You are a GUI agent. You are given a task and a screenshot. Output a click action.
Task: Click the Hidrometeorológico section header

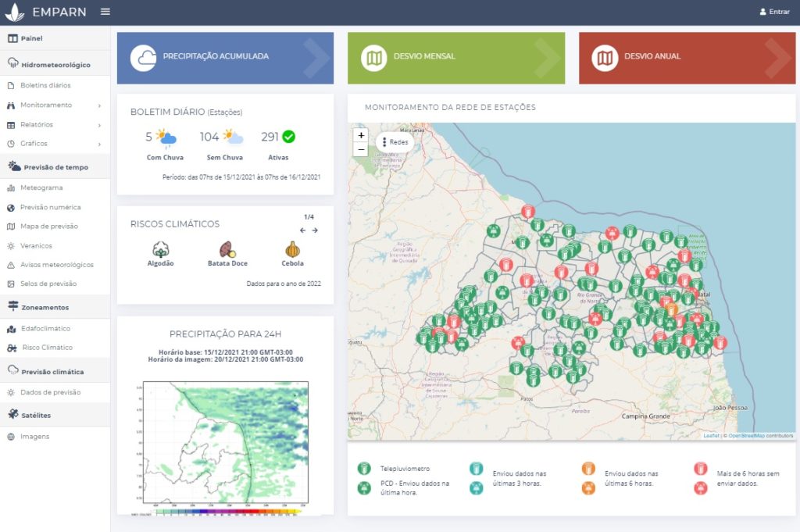coord(55,64)
